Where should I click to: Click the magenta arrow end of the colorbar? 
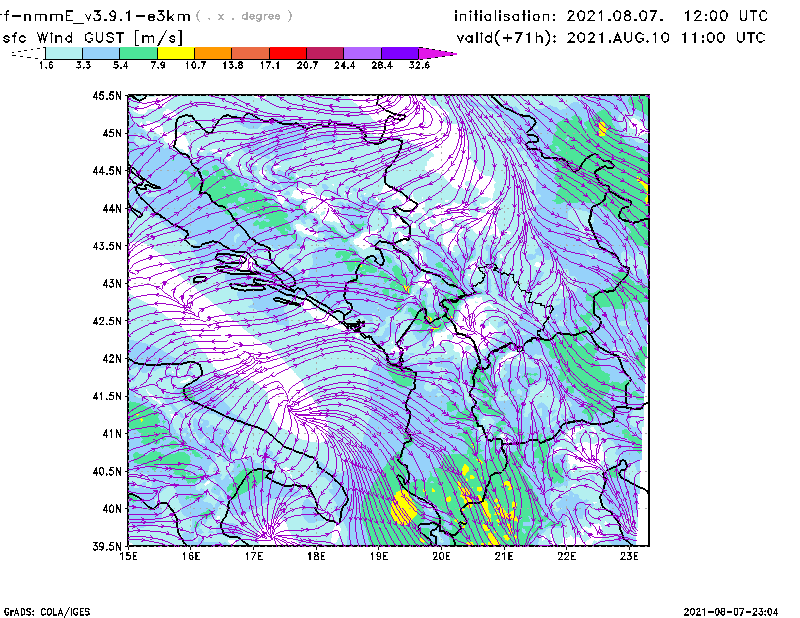(x=437, y=53)
